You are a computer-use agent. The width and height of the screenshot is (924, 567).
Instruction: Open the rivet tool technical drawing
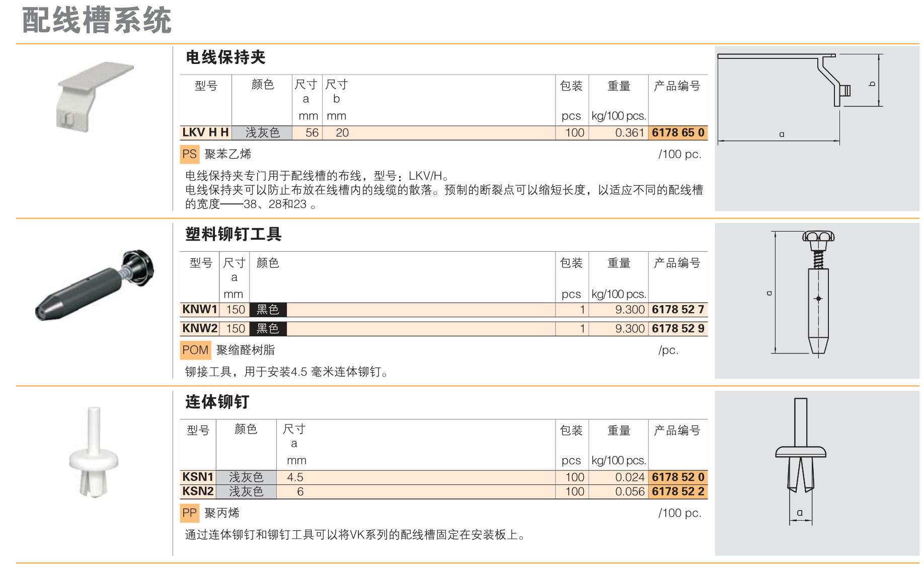(816, 301)
